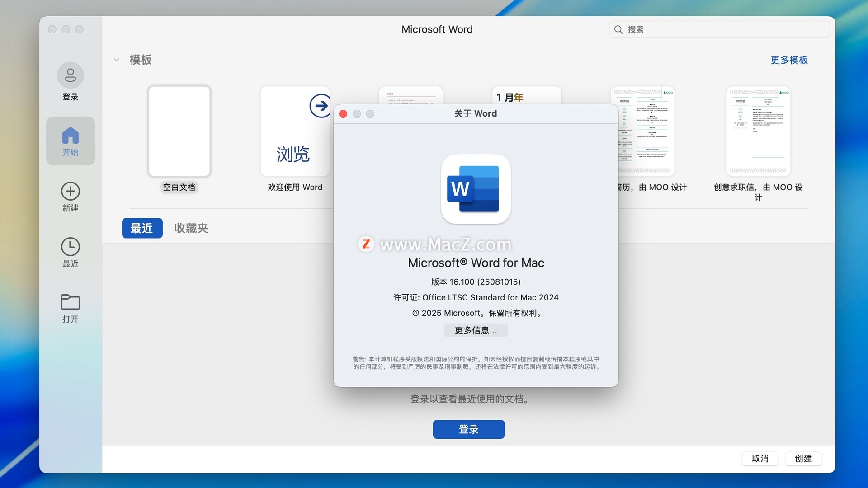This screenshot has width=868, height=488.
Task: Open the New (新建) plus icon
Action: pyautogui.click(x=70, y=191)
